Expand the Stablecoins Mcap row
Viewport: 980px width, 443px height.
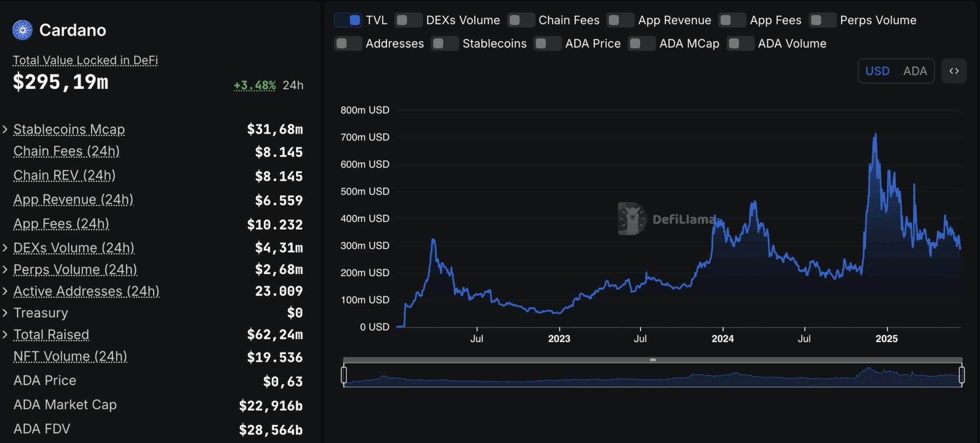tap(5, 129)
